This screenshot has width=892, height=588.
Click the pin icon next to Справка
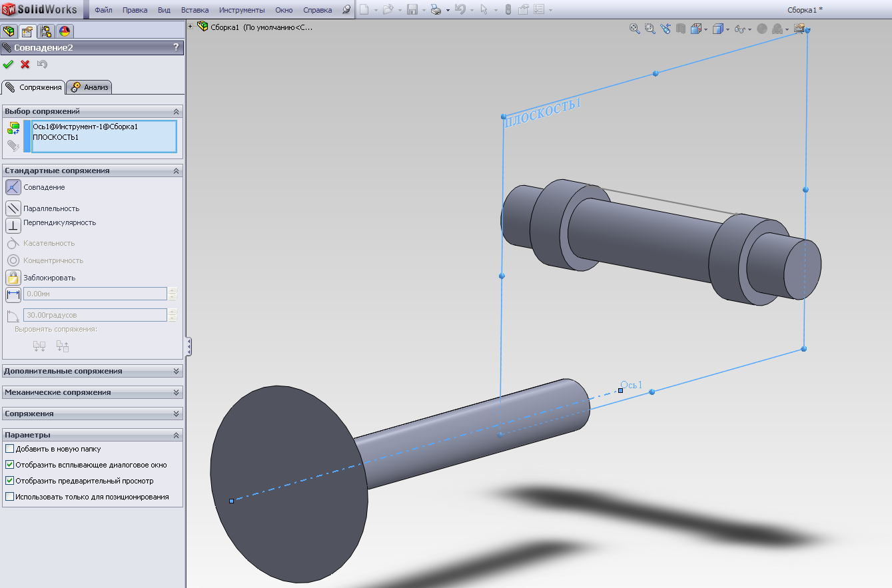[x=346, y=10]
